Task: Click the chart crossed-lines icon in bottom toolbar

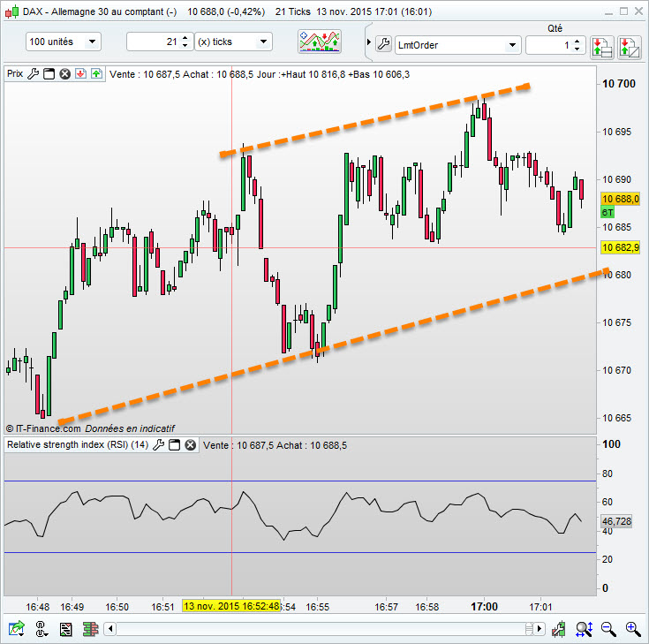Action: [x=66, y=630]
